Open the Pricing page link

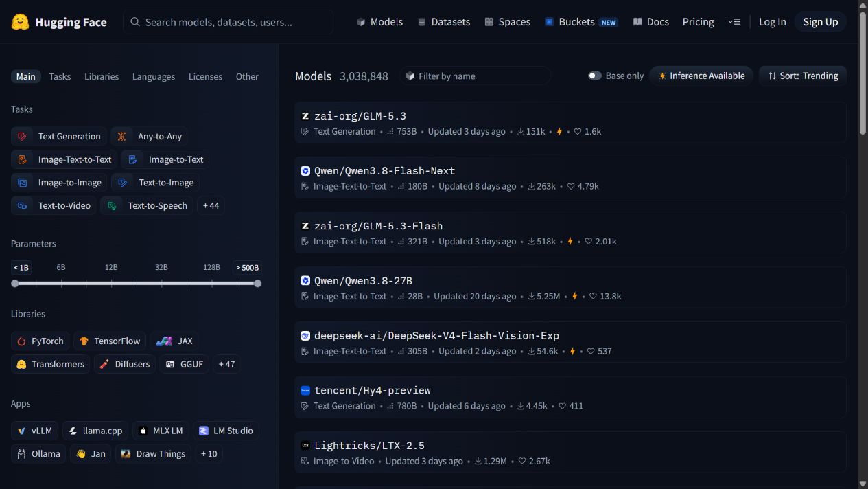pos(698,22)
